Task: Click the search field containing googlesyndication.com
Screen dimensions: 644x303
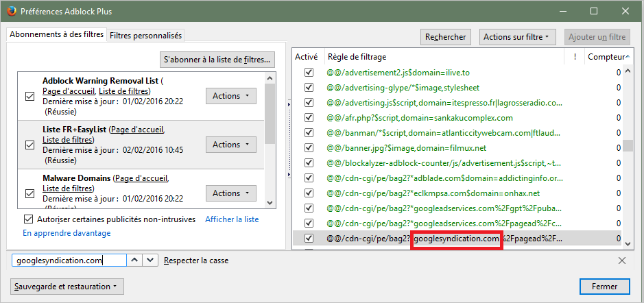Action: 69,260
